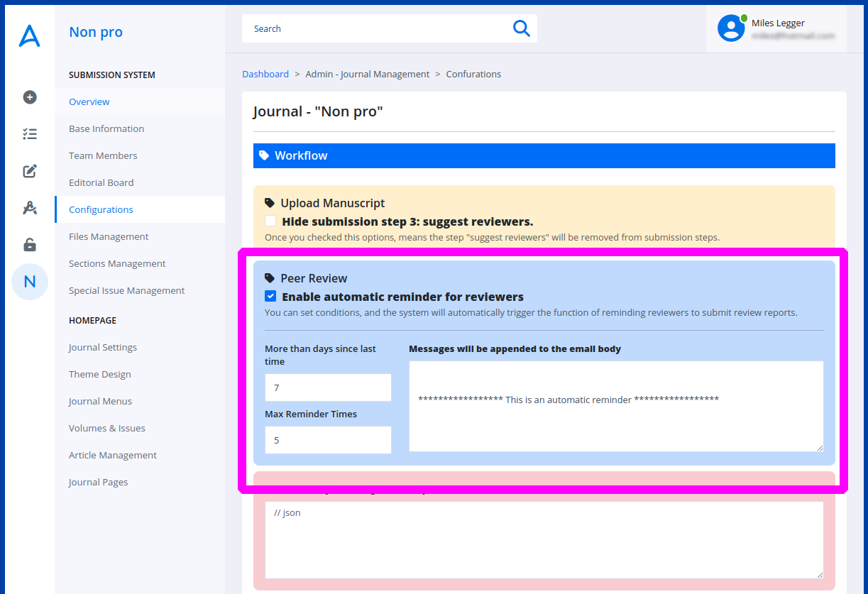Click the Max Reminder Times field
The image size is (868, 594).
(x=328, y=440)
